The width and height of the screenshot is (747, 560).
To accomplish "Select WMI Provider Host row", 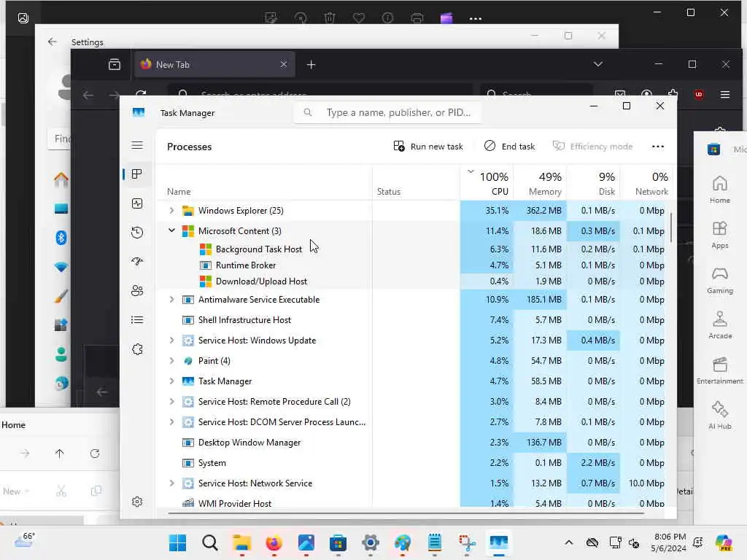I will pyautogui.click(x=413, y=503).
